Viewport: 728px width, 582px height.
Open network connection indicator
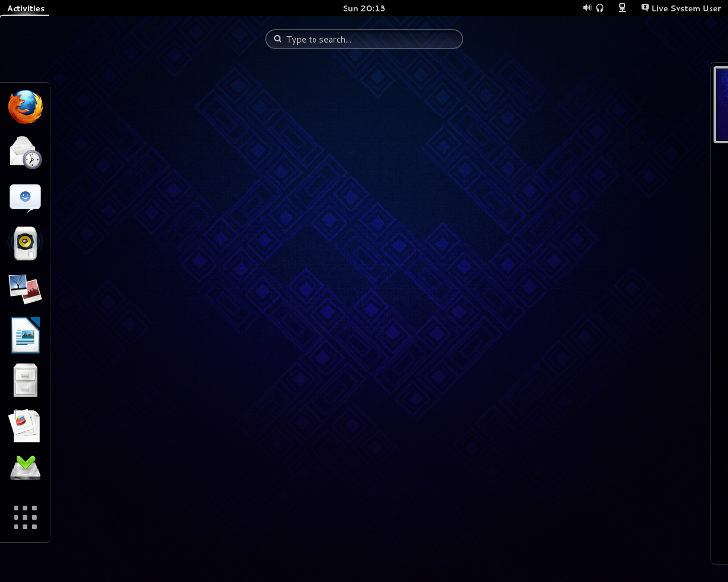622,8
